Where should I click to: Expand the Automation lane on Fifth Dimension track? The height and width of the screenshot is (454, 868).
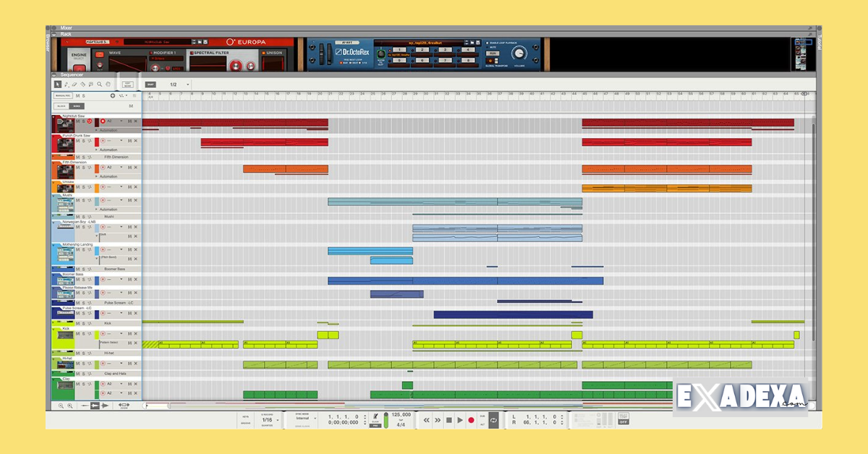coord(97,176)
